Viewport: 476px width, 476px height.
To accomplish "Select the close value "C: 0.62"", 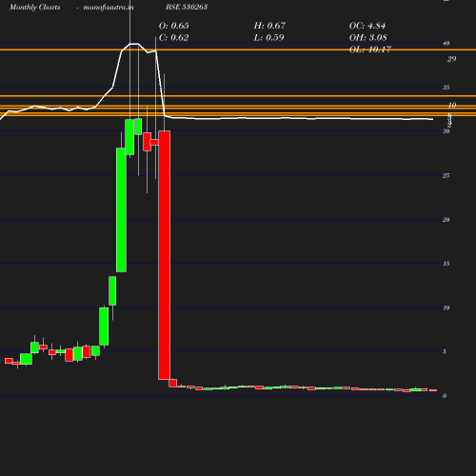I will click(174, 38).
